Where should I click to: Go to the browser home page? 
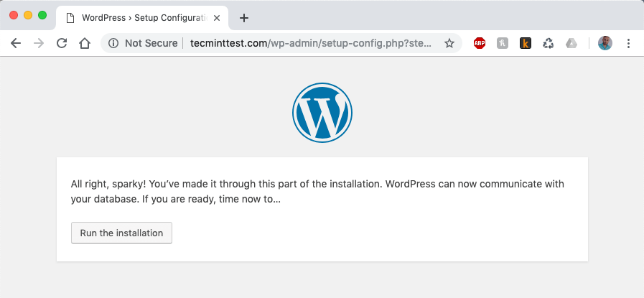[x=85, y=43]
